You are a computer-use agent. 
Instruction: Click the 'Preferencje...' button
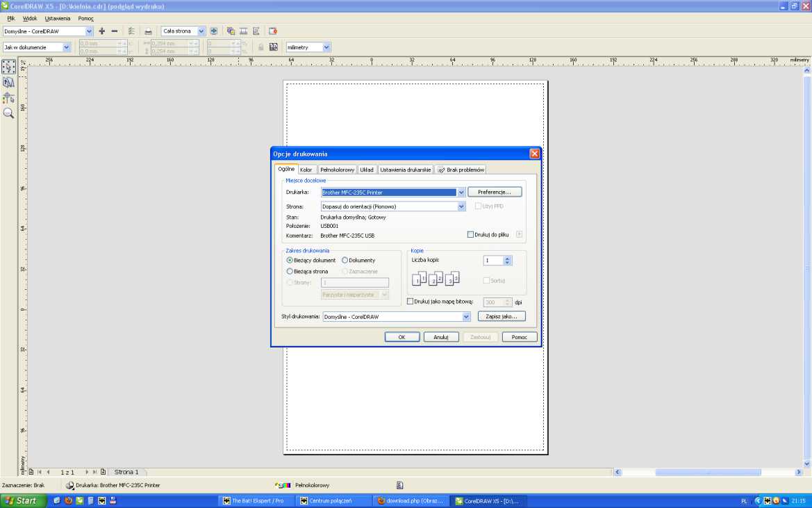point(494,192)
